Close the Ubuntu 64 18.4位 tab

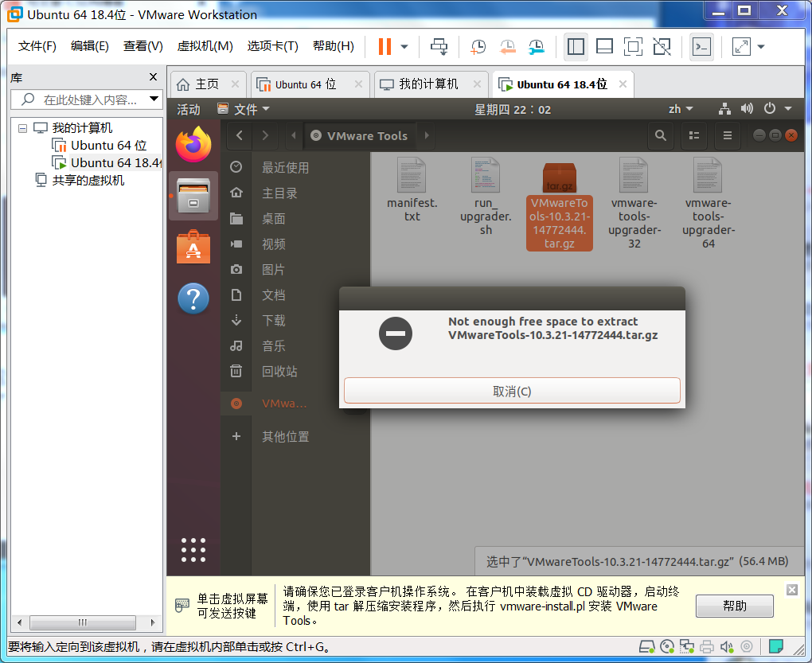pos(623,84)
